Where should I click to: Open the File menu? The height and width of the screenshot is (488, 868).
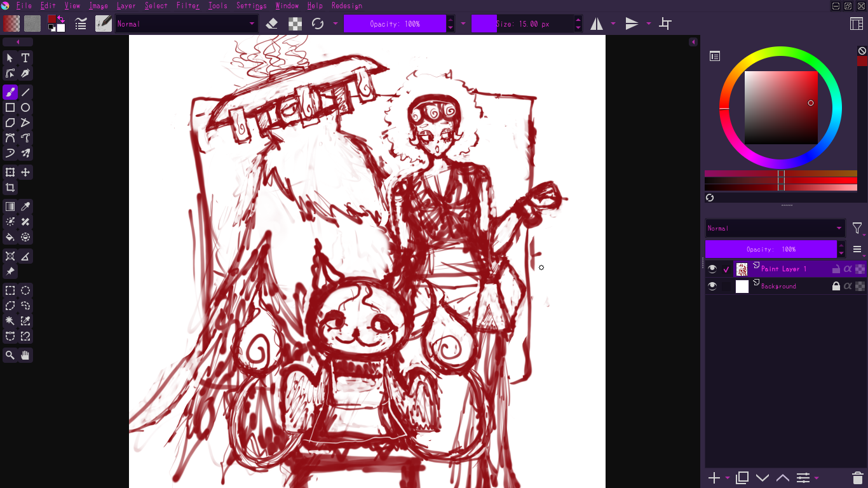tap(24, 6)
